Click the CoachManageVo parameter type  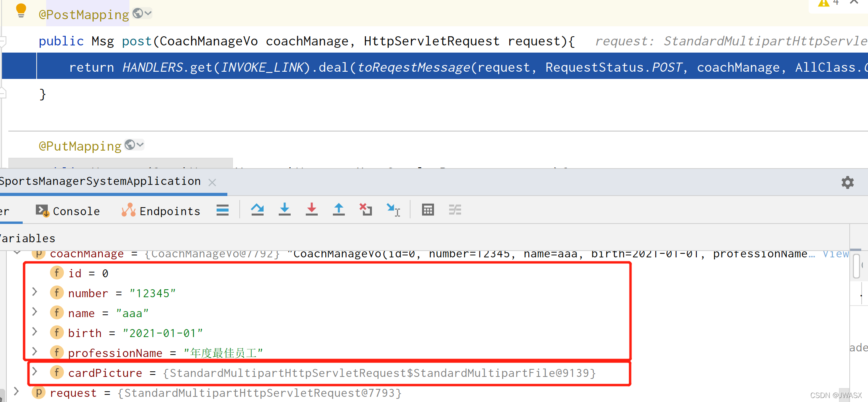click(209, 41)
